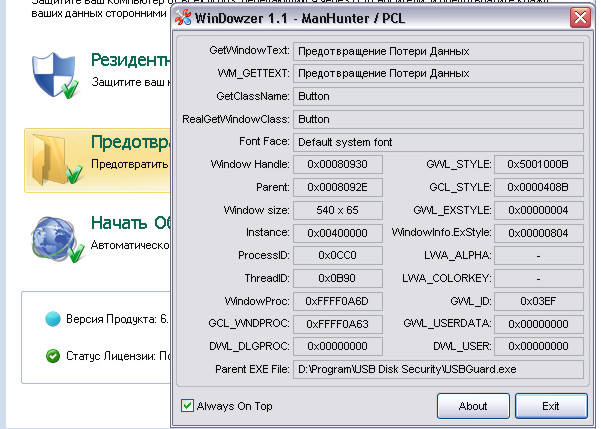Click the WindowProc value 0xFFFF0A6D
The image size is (601, 429).
[x=338, y=301]
